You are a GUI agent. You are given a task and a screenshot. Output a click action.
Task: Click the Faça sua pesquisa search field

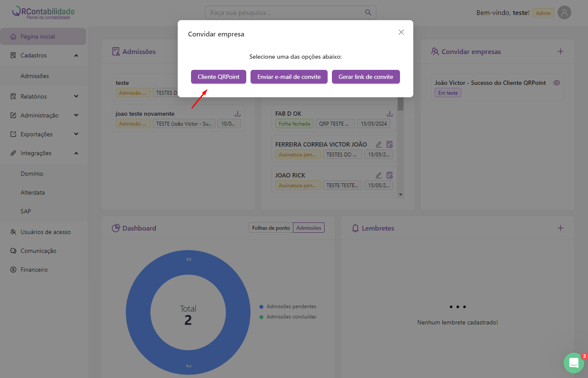(x=285, y=13)
